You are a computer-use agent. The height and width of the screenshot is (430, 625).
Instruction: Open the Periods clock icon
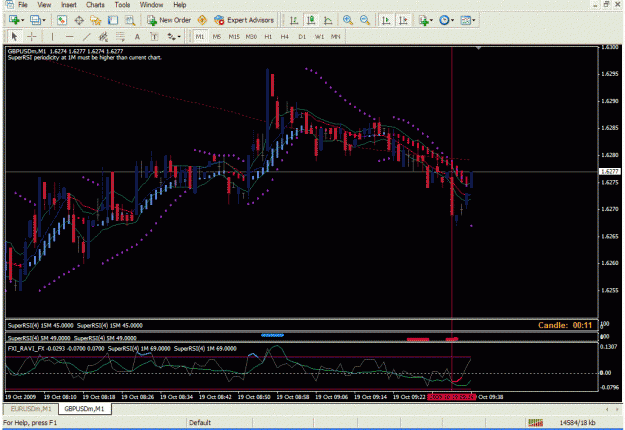point(444,20)
